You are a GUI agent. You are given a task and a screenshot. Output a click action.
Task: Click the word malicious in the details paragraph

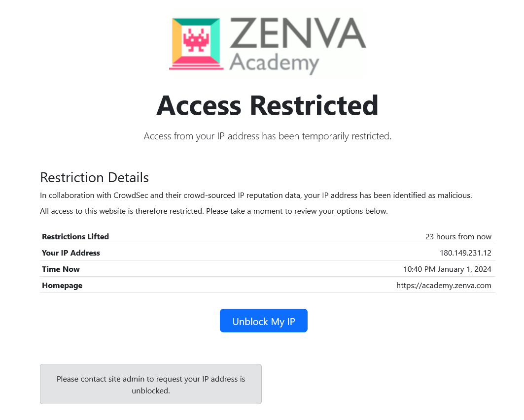[x=452, y=195]
